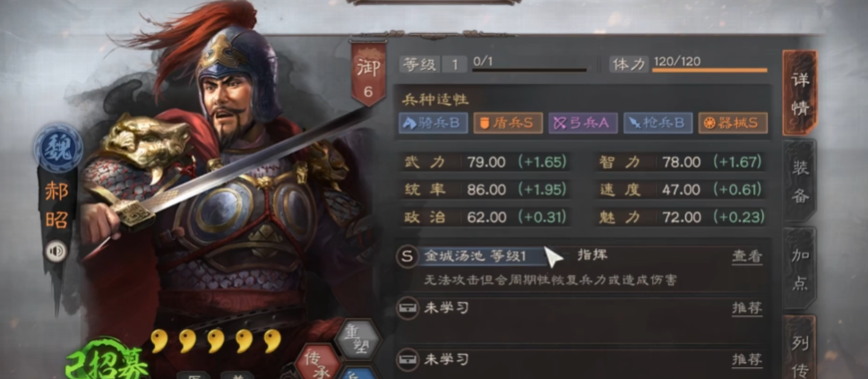Screen dimensions: 868x379
Task: Click the 重塑 hexagon button
Action: [x=357, y=340]
